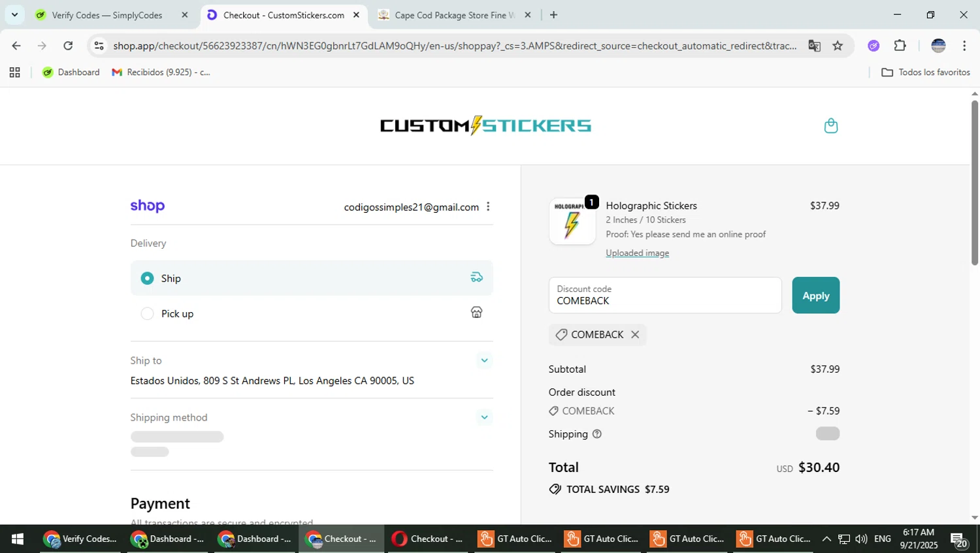Click the shipping info question mark icon
Screen dimensions: 980x553
596,434
